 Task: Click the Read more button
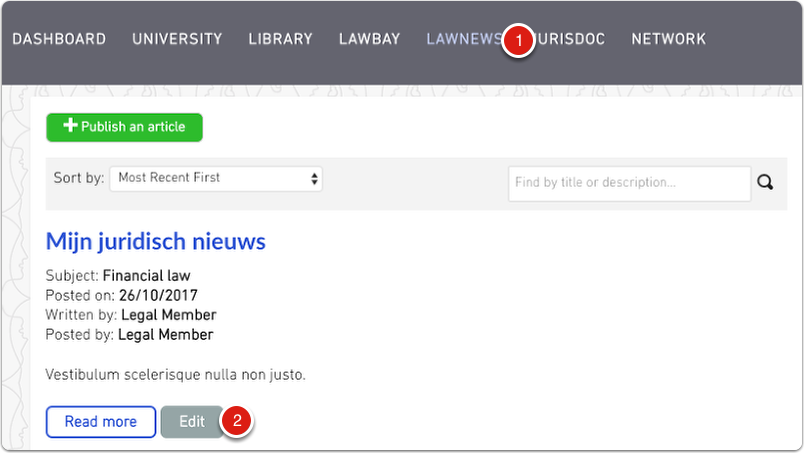coord(101,422)
